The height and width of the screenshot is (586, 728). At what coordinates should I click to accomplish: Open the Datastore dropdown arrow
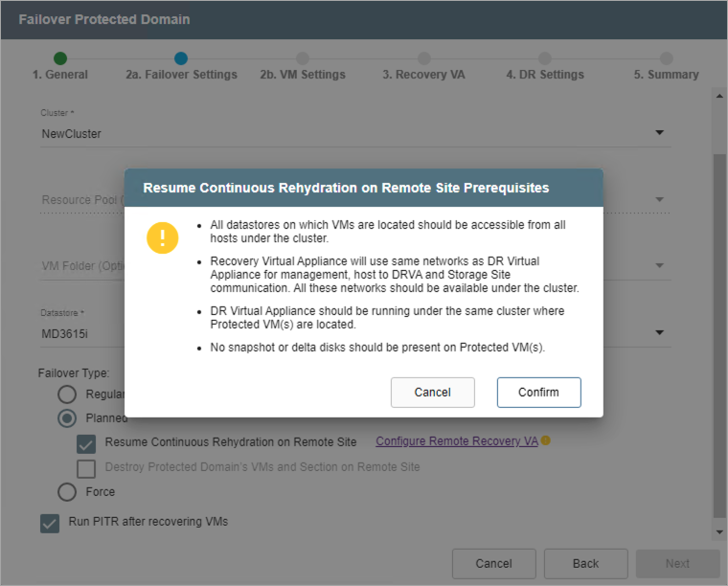(660, 332)
